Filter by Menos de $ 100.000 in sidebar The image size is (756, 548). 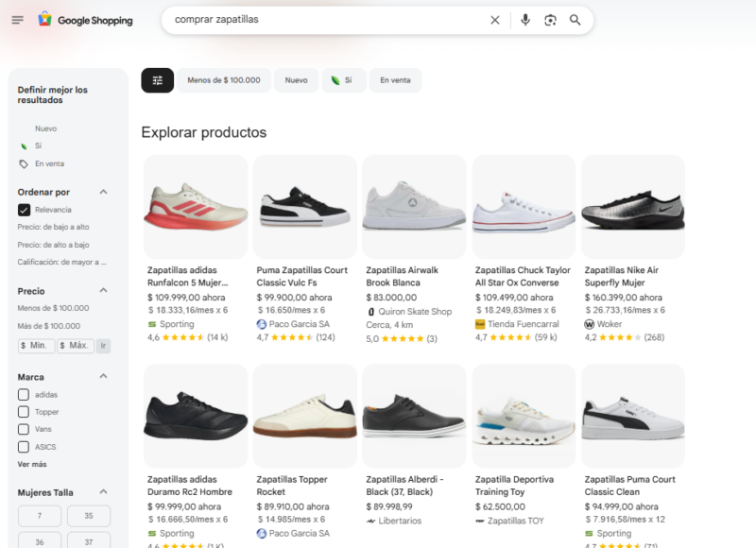(54, 308)
